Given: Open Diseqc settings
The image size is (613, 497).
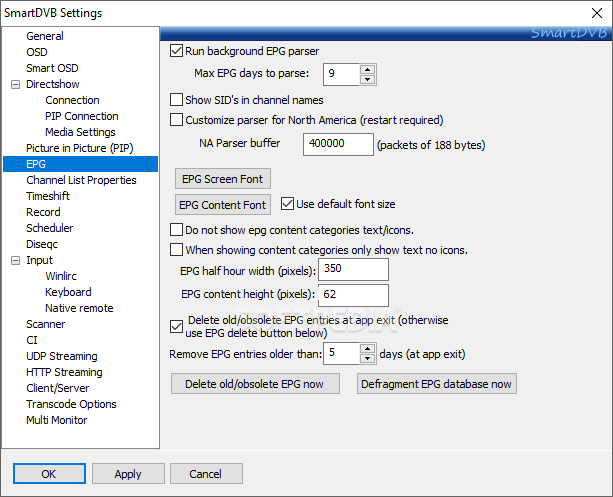Looking at the screenshot, I should [x=42, y=244].
